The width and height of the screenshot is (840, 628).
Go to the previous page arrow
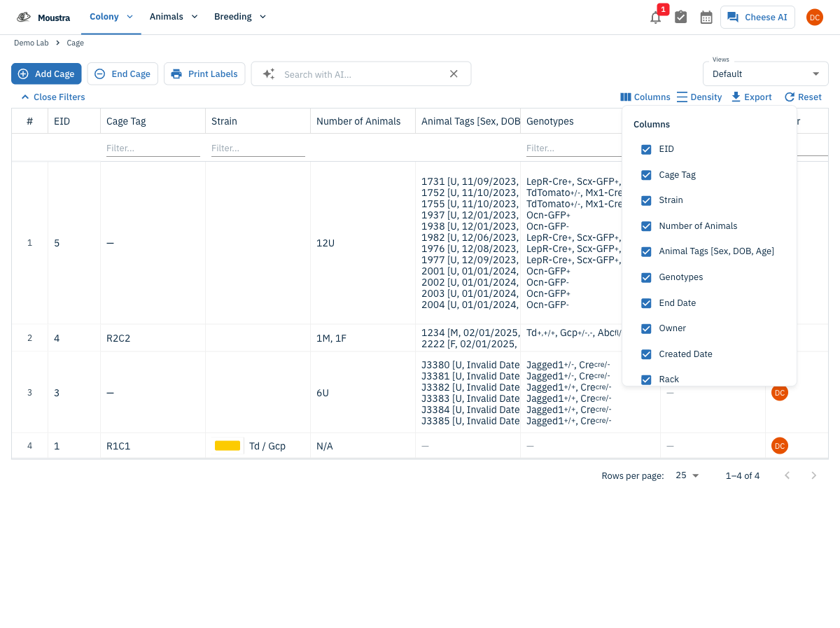pyautogui.click(x=787, y=475)
